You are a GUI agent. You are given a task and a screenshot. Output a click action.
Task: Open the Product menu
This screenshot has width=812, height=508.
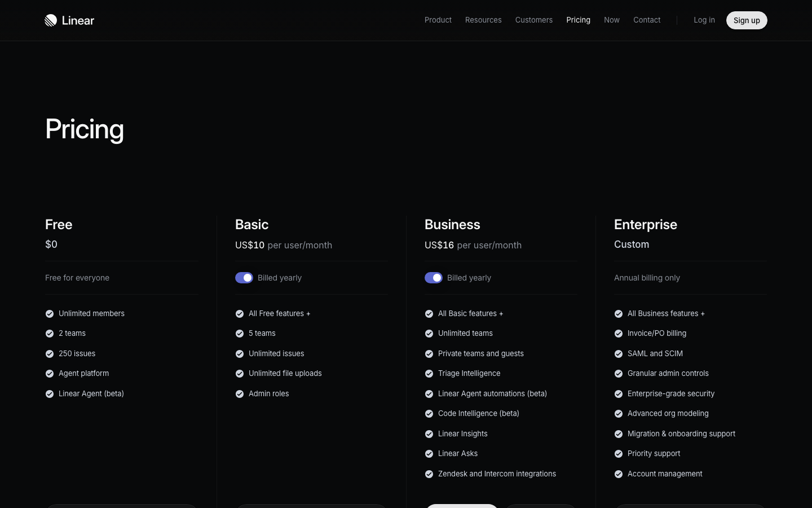coord(438,20)
